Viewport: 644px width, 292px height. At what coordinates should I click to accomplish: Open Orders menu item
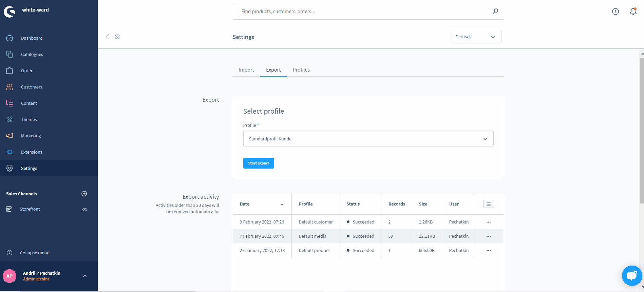[x=28, y=71]
